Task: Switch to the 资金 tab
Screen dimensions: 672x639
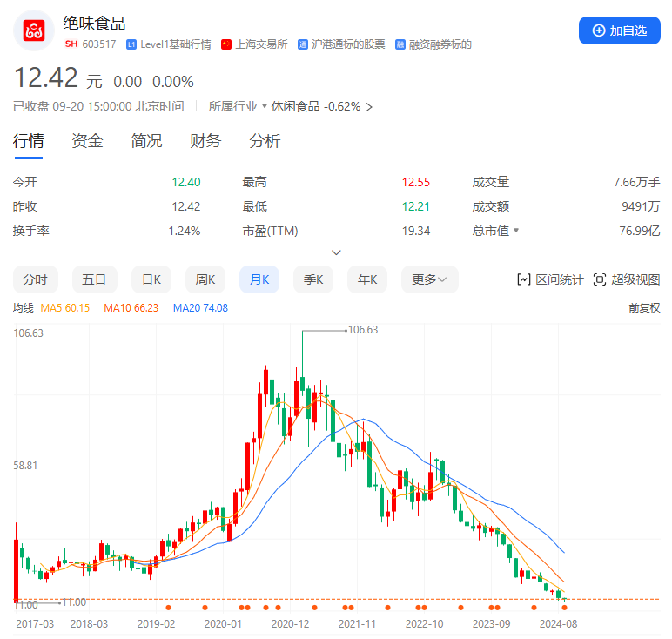Action: click(87, 141)
